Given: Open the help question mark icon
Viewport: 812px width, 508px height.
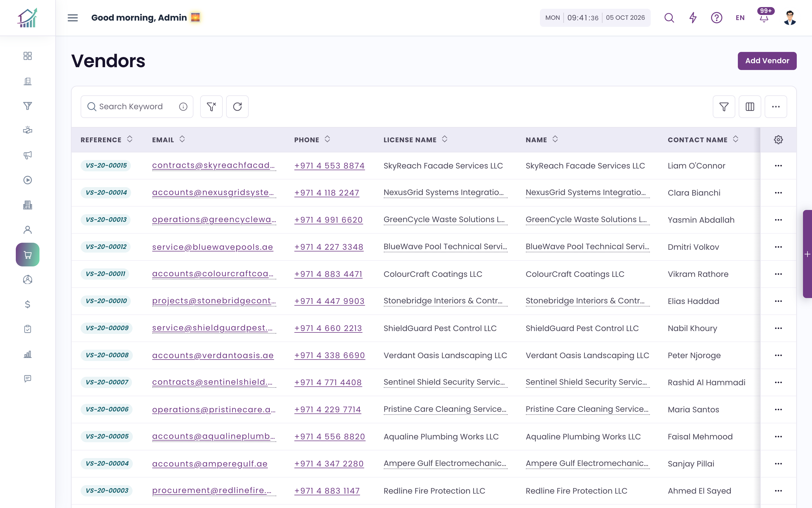Looking at the screenshot, I should click(716, 18).
